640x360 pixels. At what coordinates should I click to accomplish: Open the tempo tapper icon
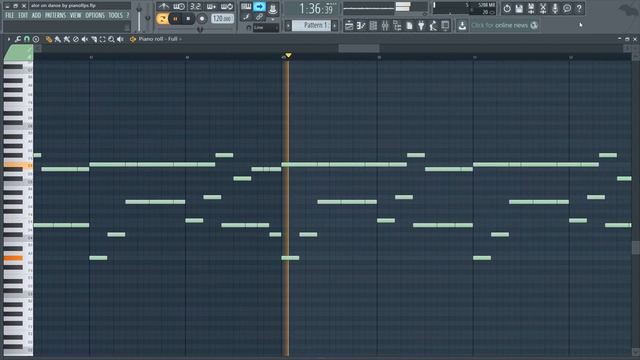pos(433,26)
